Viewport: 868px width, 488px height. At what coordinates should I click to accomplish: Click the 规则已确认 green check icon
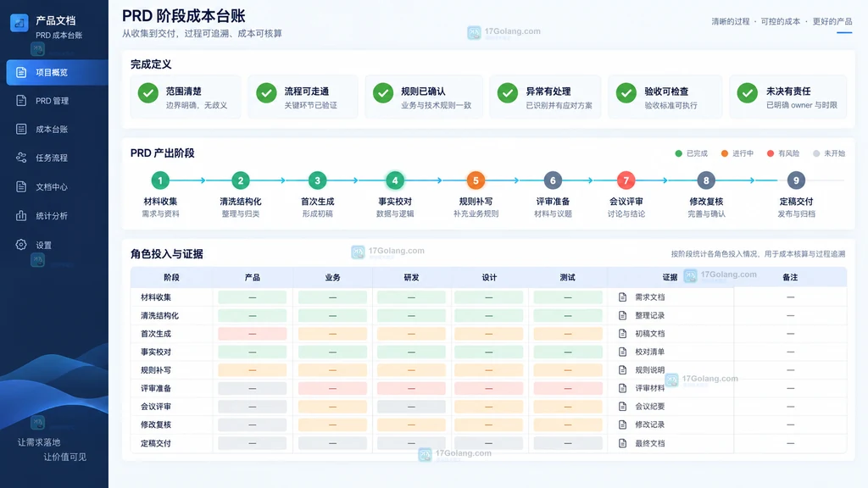(x=383, y=93)
